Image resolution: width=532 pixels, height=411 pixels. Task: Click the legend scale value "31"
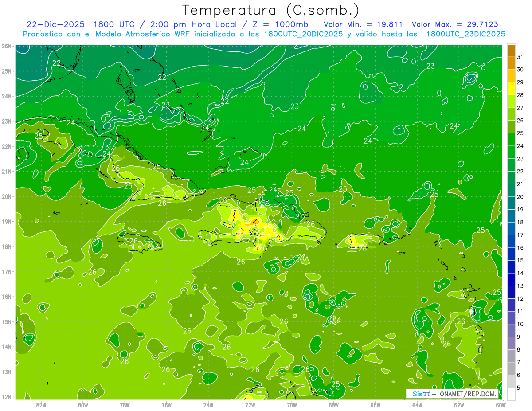click(520, 56)
